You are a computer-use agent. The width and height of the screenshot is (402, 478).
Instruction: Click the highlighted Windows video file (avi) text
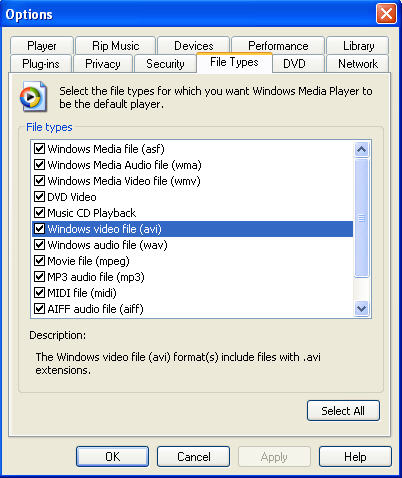pos(105,229)
